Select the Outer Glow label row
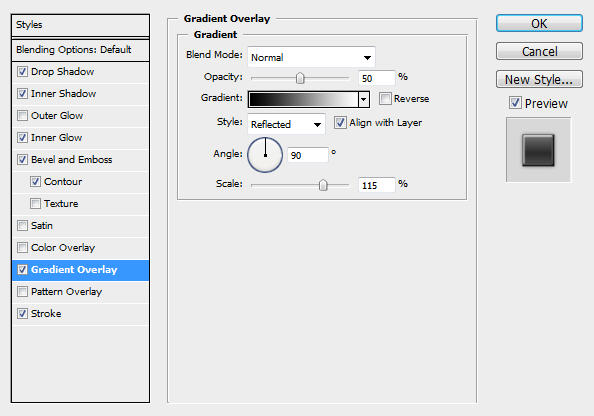The height and width of the screenshot is (416, 594). click(80, 116)
